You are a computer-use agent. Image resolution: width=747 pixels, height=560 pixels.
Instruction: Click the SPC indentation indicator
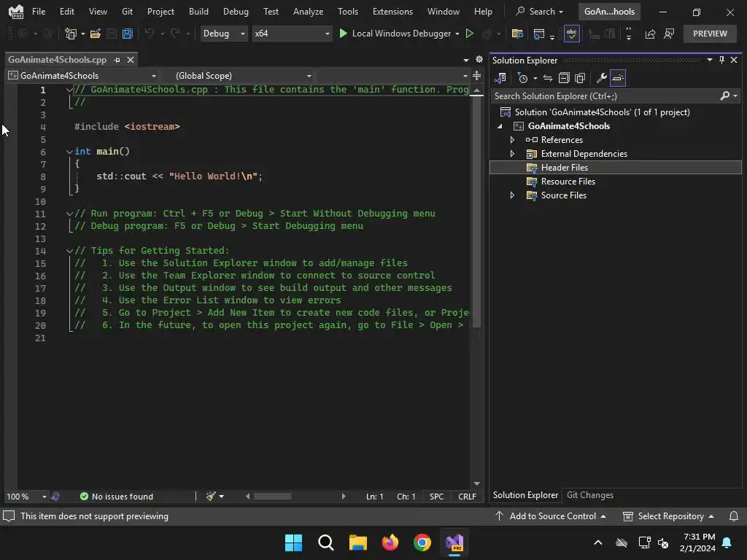(x=436, y=497)
